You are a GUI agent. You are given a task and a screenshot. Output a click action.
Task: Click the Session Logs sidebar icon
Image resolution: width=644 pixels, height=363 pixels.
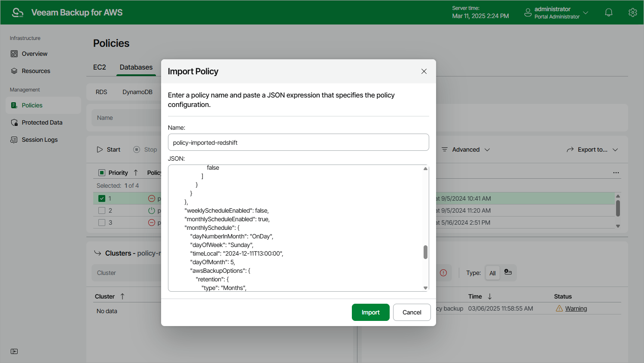click(x=14, y=140)
